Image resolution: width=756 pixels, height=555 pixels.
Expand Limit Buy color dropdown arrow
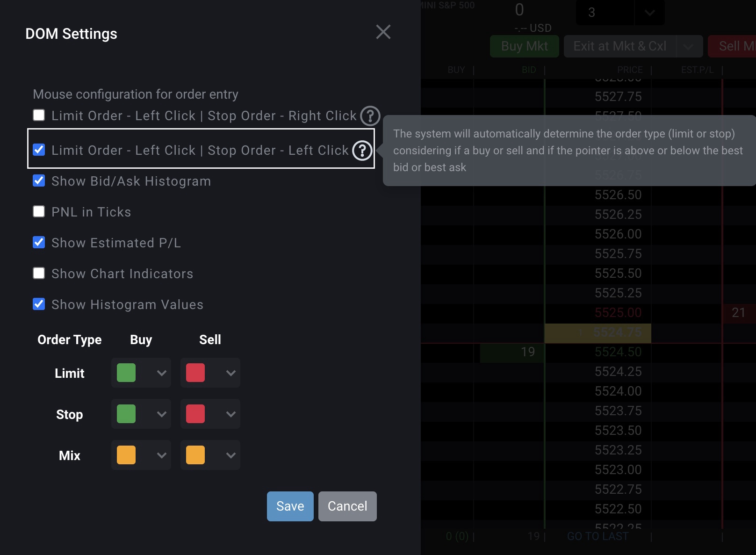pyautogui.click(x=161, y=373)
